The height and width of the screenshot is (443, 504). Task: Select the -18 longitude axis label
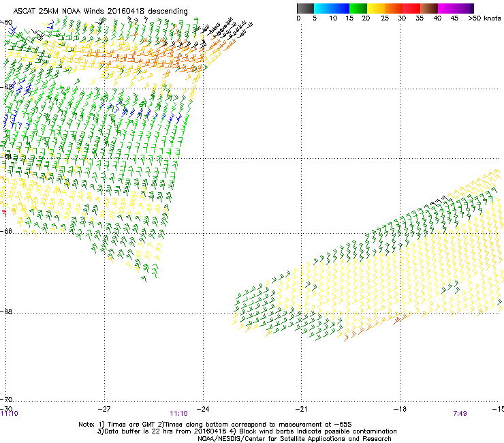tap(400, 409)
